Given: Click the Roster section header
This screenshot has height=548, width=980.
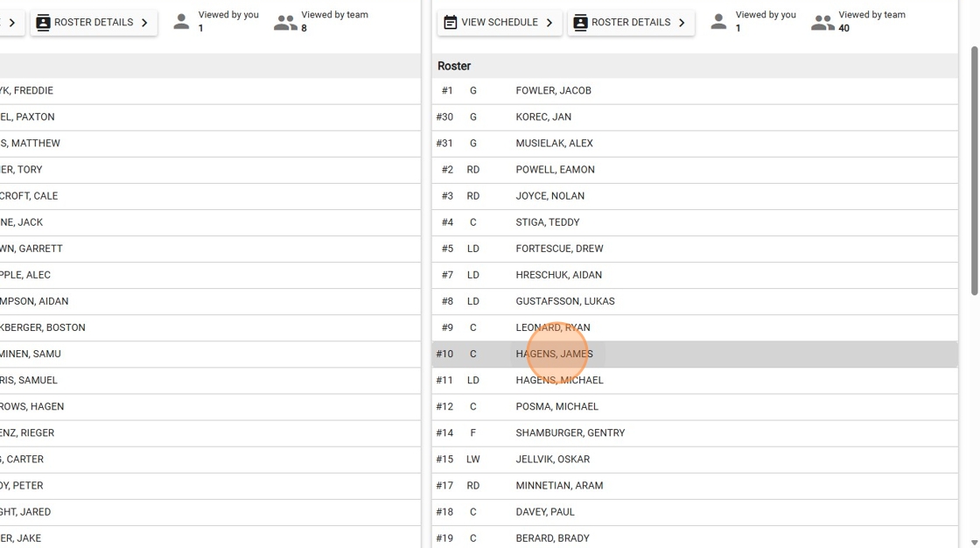Looking at the screenshot, I should pos(455,67).
